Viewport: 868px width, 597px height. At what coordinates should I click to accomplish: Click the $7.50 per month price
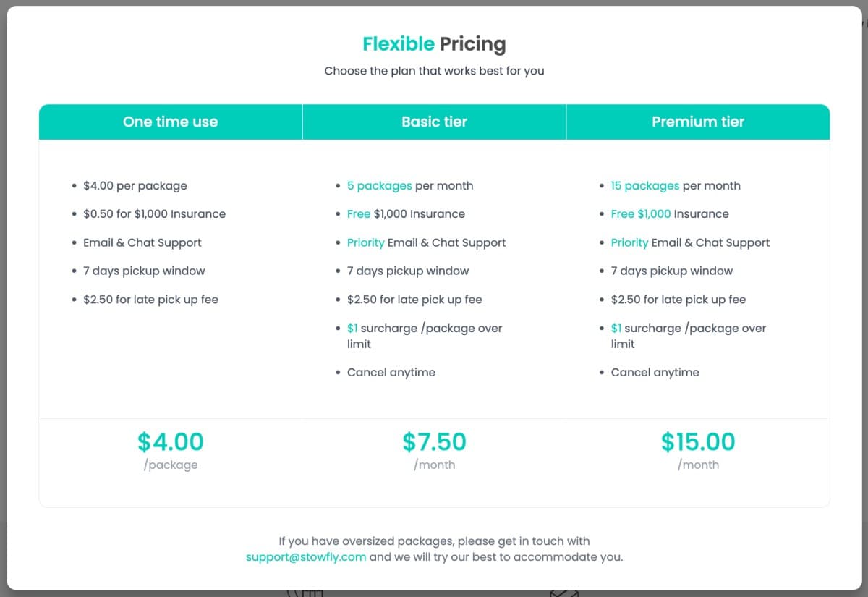click(434, 441)
